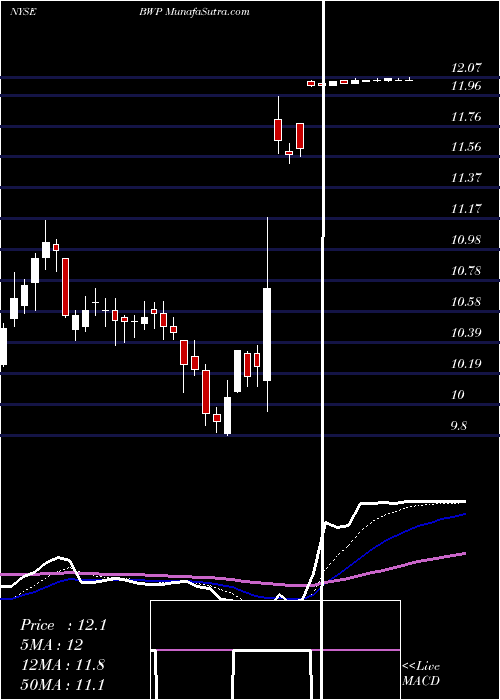Click the 10.58 price axis label

point(467,302)
